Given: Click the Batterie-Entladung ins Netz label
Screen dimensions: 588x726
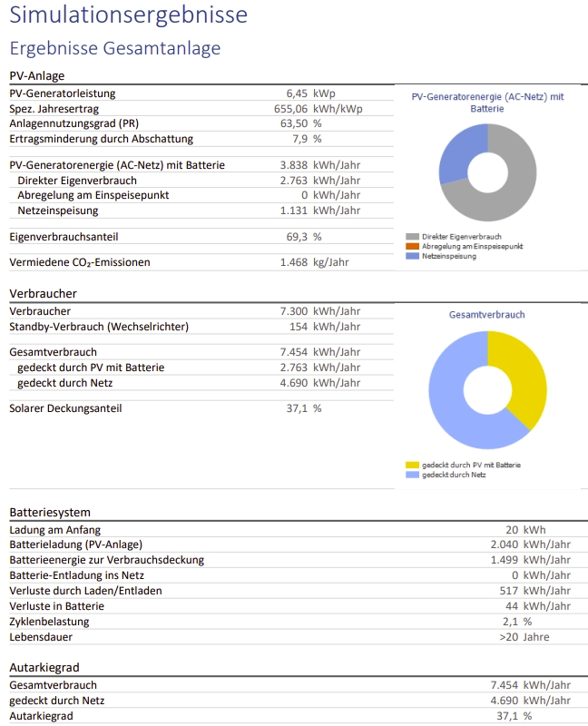Looking at the screenshot, I should pyautogui.click(x=77, y=575).
